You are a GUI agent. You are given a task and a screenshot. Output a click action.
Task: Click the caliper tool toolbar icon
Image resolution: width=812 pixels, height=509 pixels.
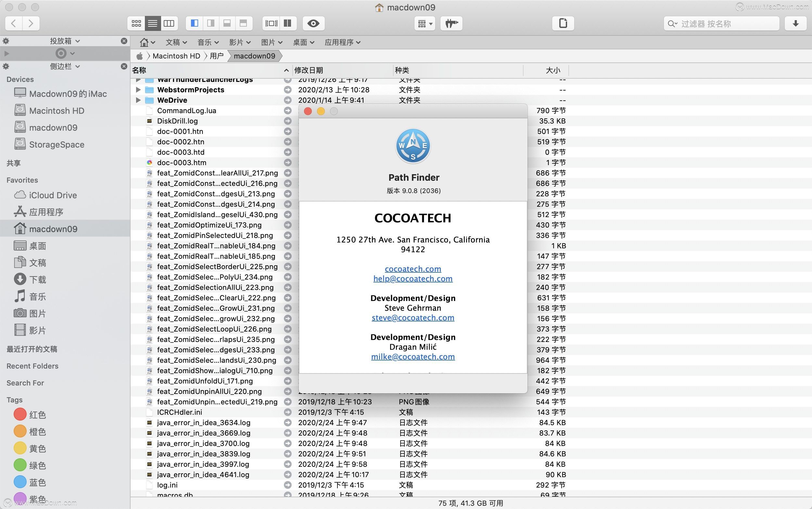click(451, 23)
